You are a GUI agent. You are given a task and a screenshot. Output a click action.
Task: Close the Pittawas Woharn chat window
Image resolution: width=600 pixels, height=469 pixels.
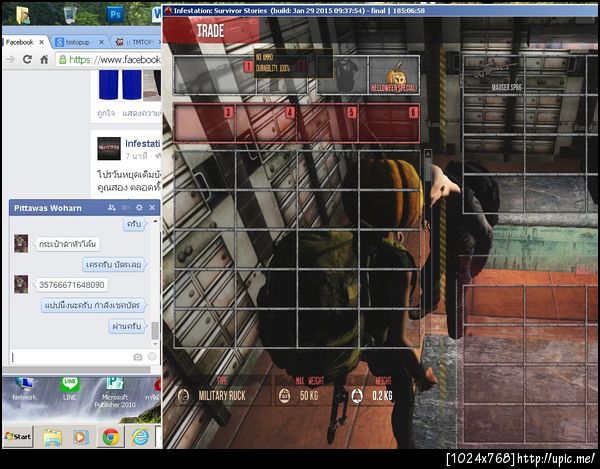point(152,207)
